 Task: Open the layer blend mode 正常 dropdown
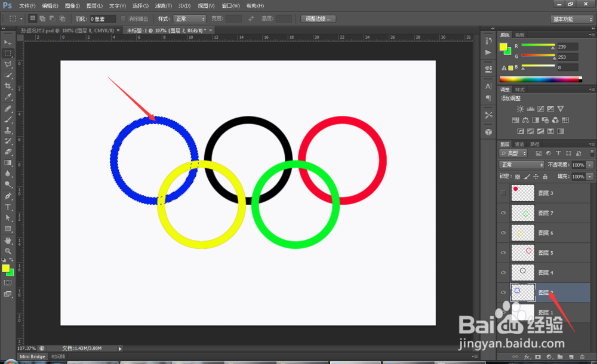click(x=521, y=165)
